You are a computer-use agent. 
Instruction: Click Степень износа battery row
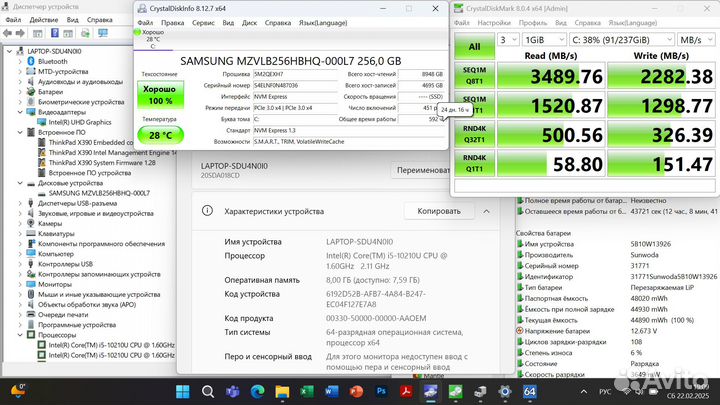617,353
